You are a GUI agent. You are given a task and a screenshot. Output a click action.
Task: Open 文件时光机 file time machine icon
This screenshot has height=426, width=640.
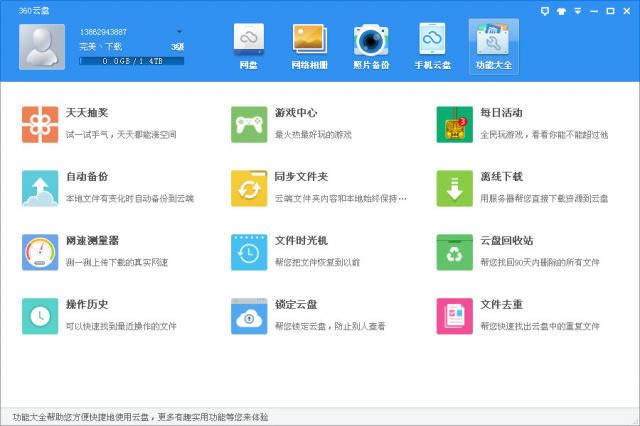click(x=249, y=252)
